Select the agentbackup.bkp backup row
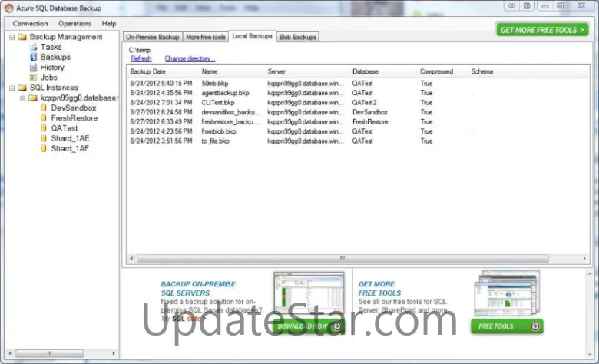 359,93
